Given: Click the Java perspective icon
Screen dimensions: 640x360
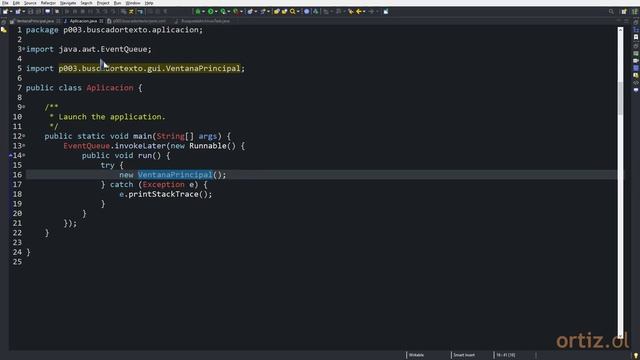Looking at the screenshot, I should (635, 11).
